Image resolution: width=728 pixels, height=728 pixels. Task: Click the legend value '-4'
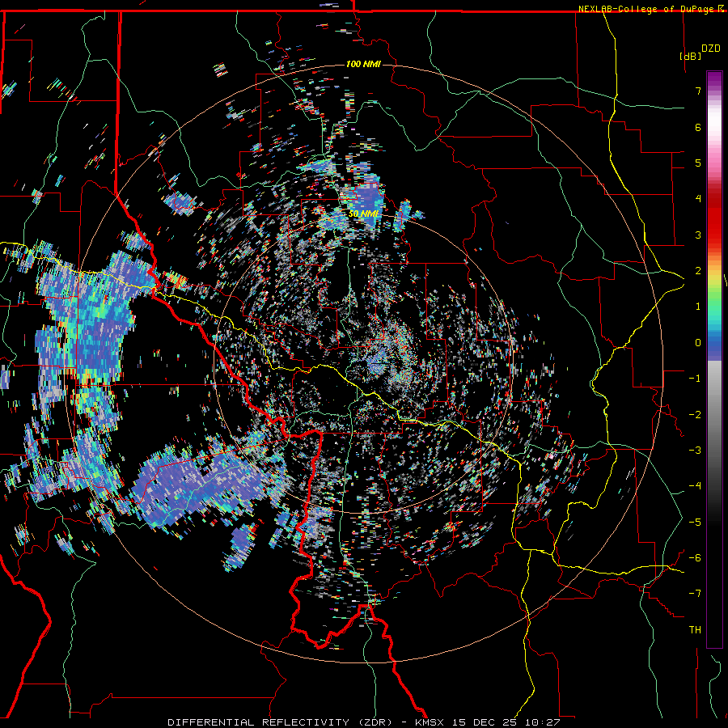[695, 486]
